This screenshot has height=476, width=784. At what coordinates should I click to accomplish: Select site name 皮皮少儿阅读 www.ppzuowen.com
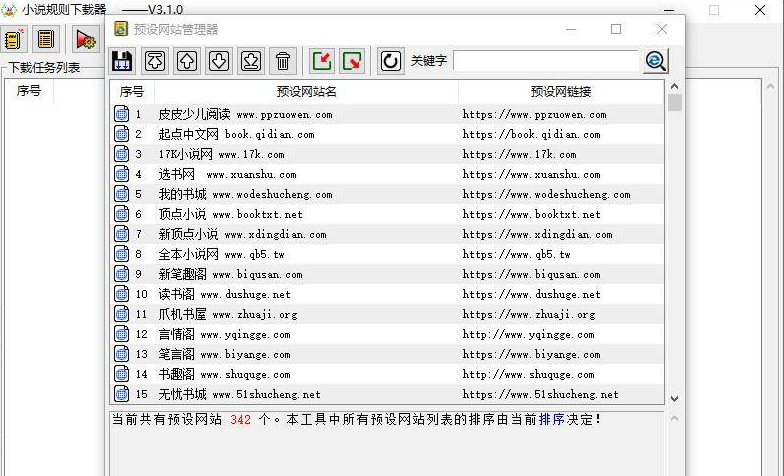pyautogui.click(x=246, y=114)
